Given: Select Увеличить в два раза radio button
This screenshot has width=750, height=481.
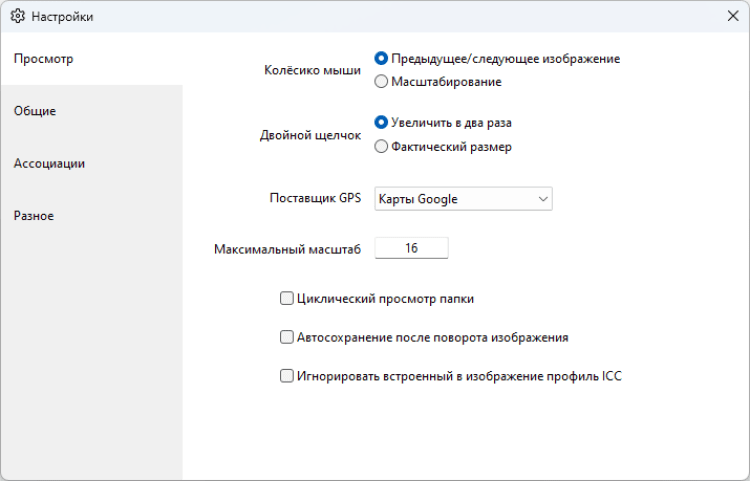Looking at the screenshot, I should tap(381, 123).
